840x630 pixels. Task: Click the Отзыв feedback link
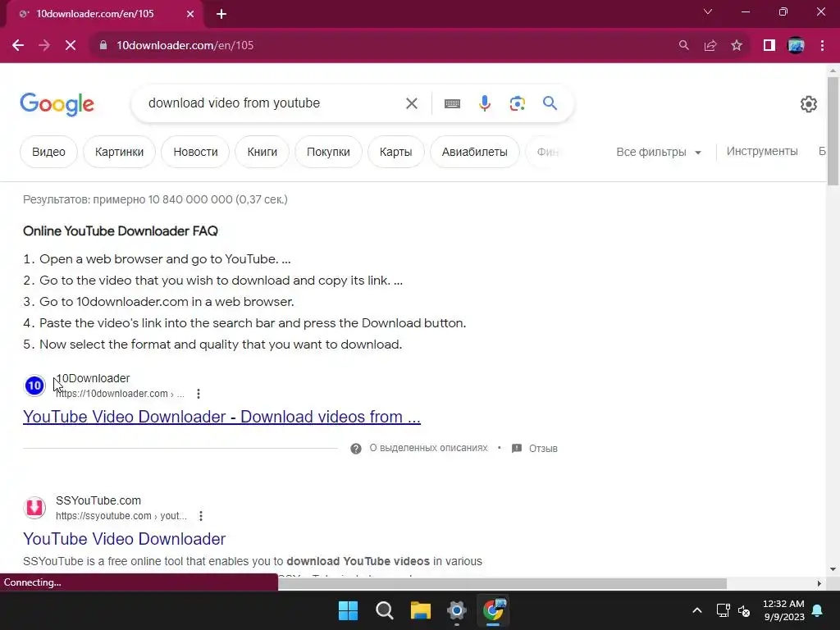click(543, 449)
